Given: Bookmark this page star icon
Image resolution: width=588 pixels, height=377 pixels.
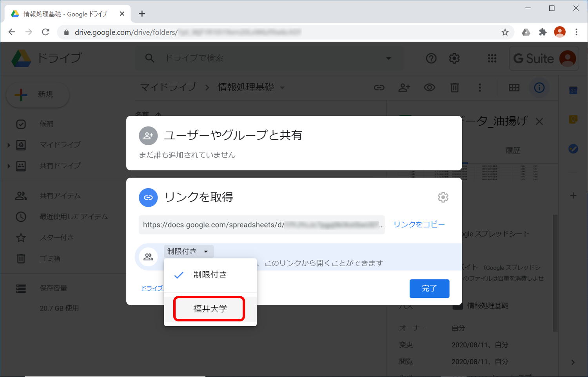Looking at the screenshot, I should coord(505,32).
